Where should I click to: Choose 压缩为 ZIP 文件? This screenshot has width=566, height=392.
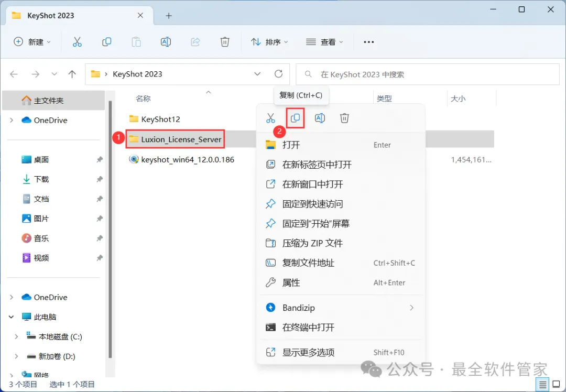click(341, 243)
